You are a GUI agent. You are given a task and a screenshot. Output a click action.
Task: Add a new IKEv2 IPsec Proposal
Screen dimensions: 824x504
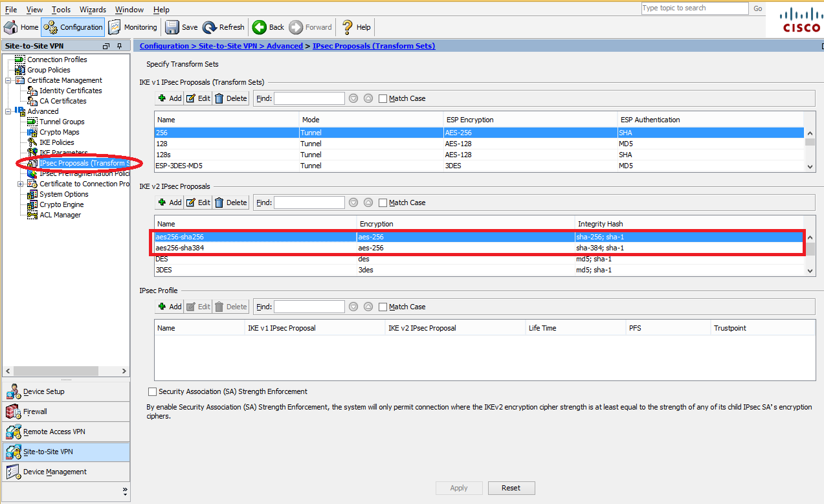pos(168,202)
